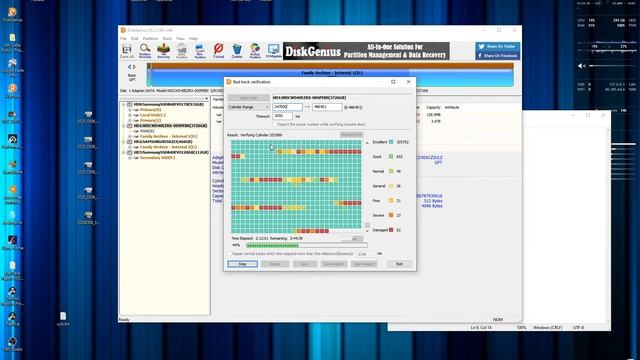Go to the previous disk with left arrow

(129, 67)
